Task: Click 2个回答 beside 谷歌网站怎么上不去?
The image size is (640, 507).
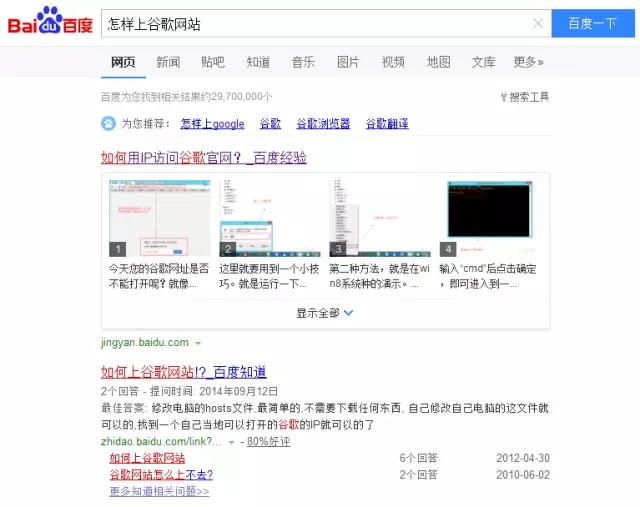Action: (x=418, y=475)
